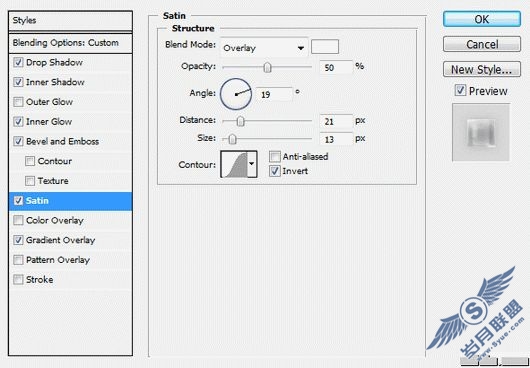530x368 pixels.
Task: Click the Opacity slider handle
Action: coord(267,67)
